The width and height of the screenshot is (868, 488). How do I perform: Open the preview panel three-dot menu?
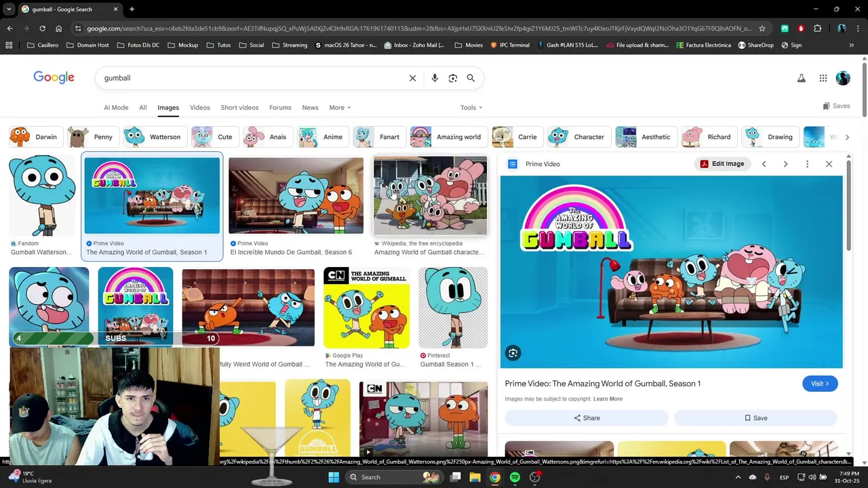tap(807, 164)
